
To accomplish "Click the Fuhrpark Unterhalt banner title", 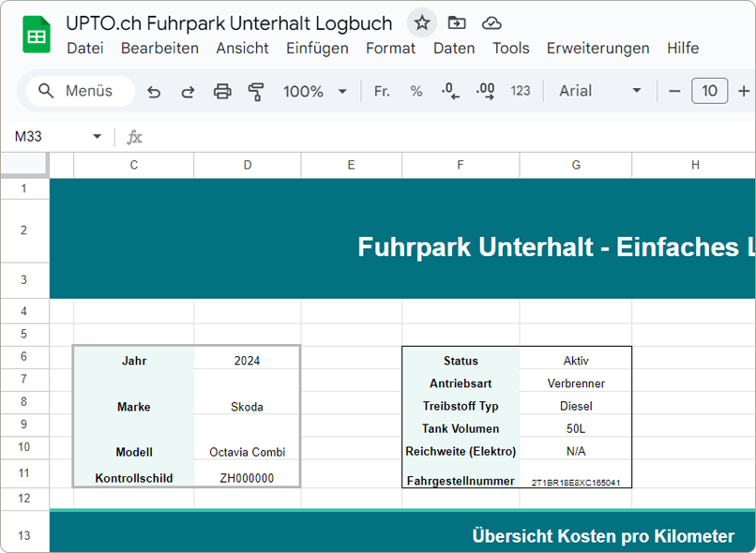I will coord(556,247).
